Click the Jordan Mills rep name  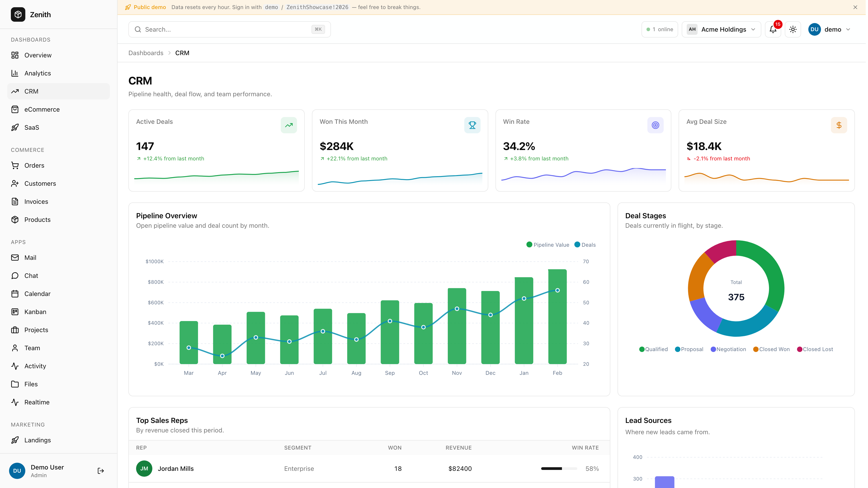(176, 469)
